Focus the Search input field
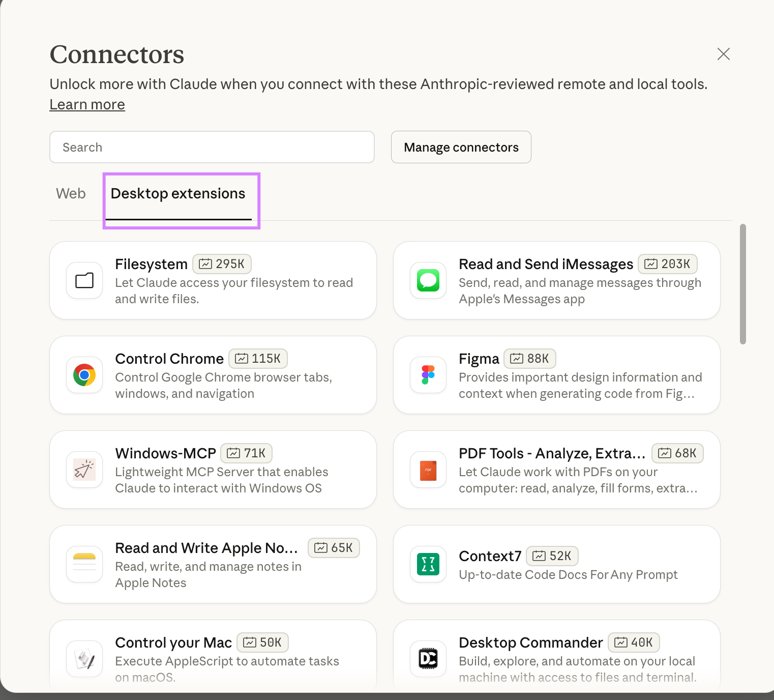 tap(212, 147)
